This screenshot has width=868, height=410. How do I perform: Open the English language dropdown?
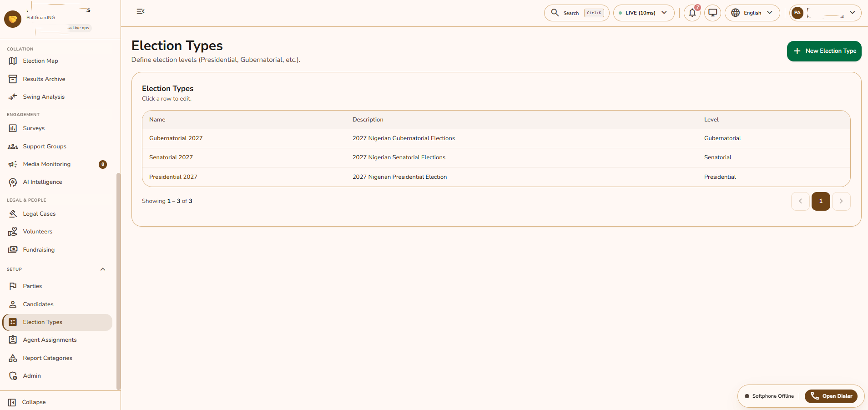pyautogui.click(x=752, y=13)
